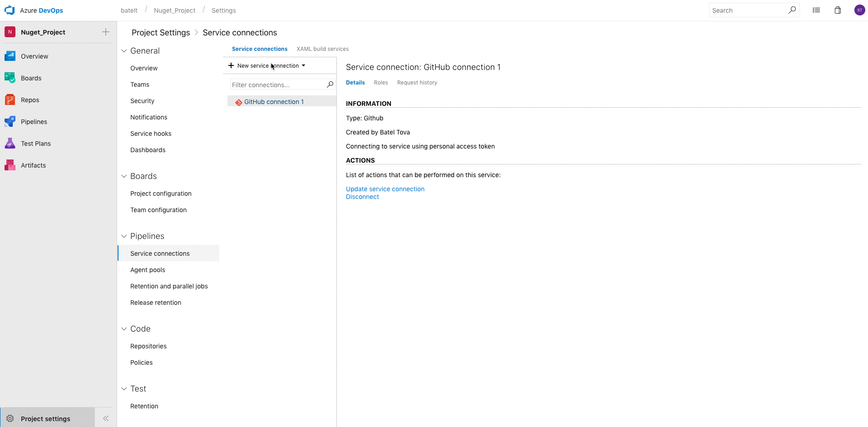Click the Filter connections input field
The height and width of the screenshot is (427, 868).
278,85
